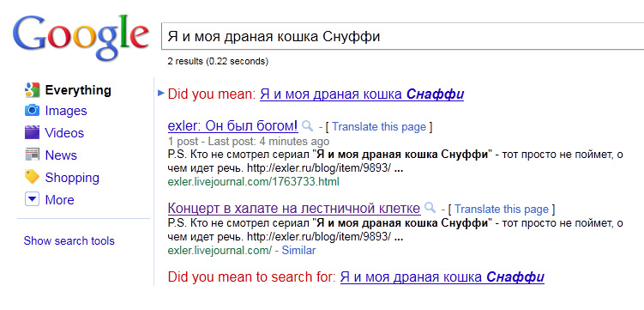Click the top suggested spelling 'Снаффи' link
The image size is (644, 310).
pos(362,94)
